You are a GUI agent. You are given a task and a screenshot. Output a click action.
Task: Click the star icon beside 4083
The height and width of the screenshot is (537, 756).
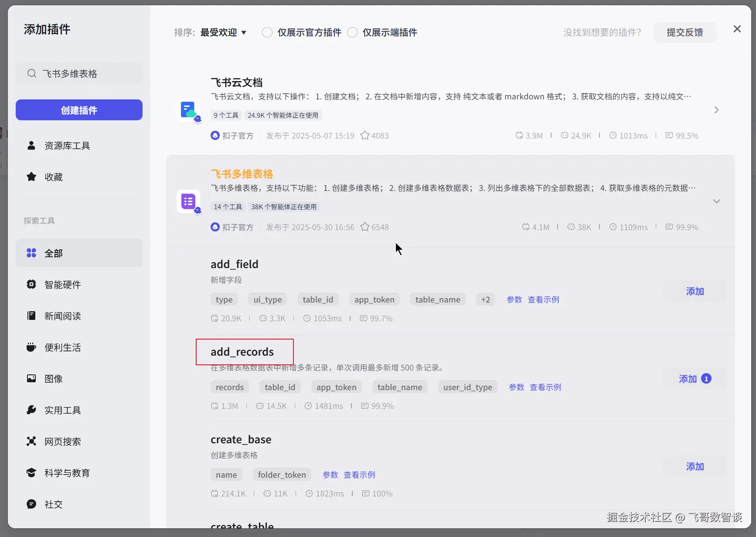point(365,136)
